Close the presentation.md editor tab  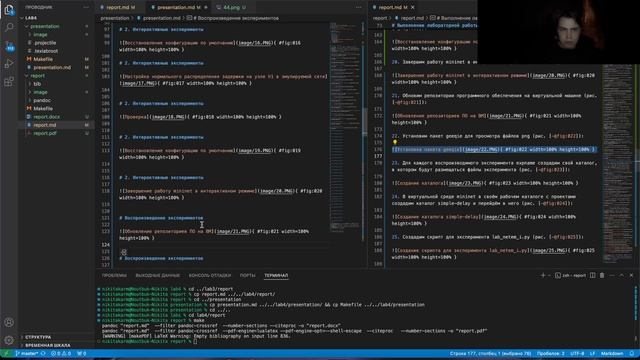tap(206, 7)
